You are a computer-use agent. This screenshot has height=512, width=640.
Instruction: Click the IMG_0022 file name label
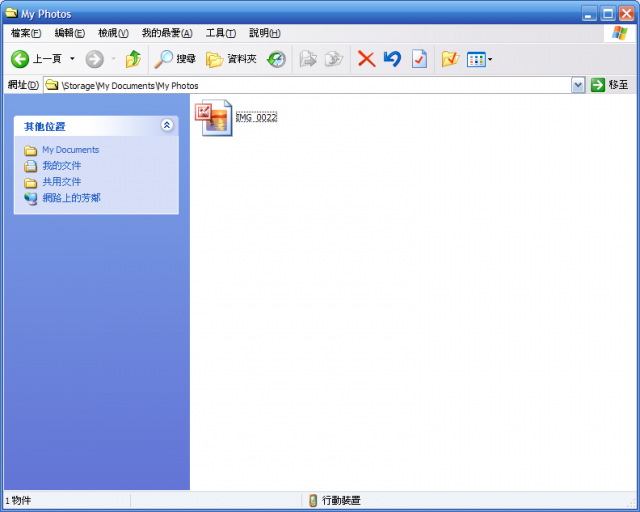click(256, 118)
